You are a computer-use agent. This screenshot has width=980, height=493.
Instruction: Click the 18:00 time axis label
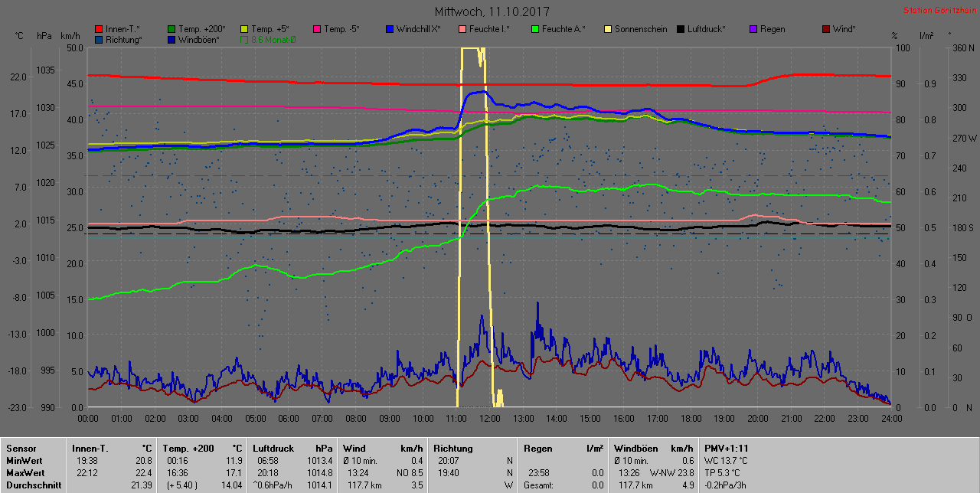pos(691,419)
